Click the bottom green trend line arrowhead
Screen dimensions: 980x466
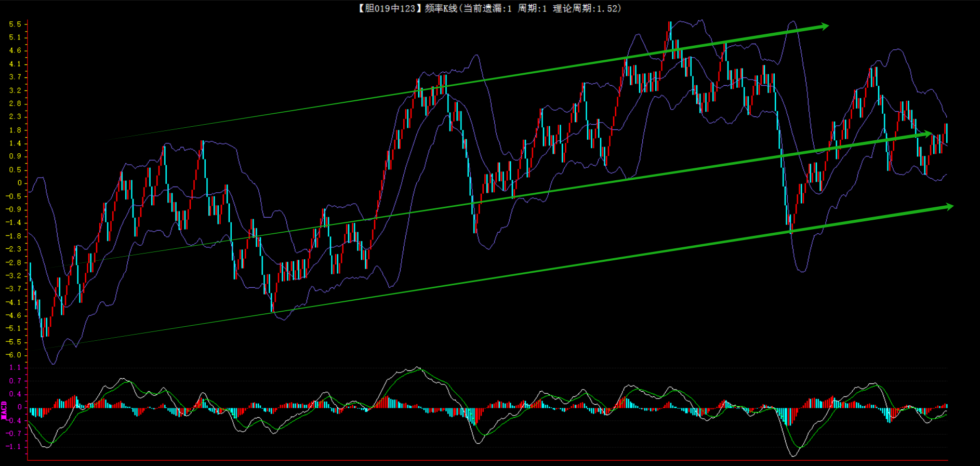[x=948, y=207]
